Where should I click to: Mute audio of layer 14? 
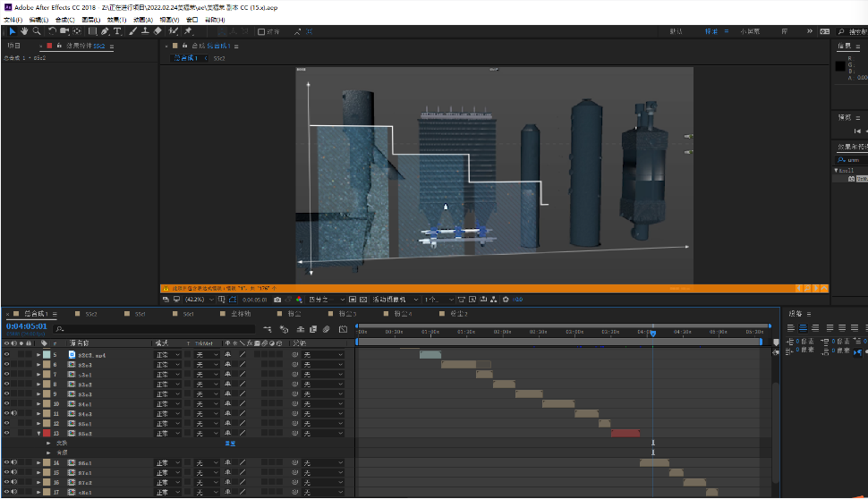pos(13,462)
